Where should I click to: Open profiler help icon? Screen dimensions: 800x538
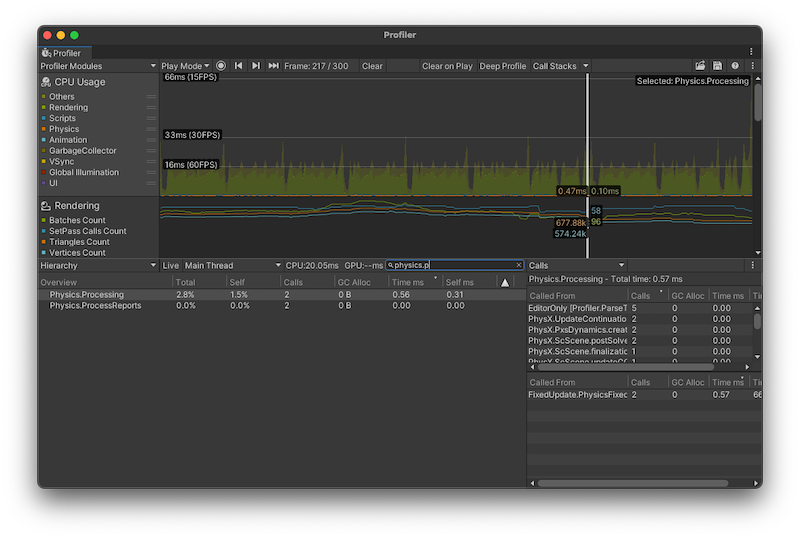click(735, 66)
